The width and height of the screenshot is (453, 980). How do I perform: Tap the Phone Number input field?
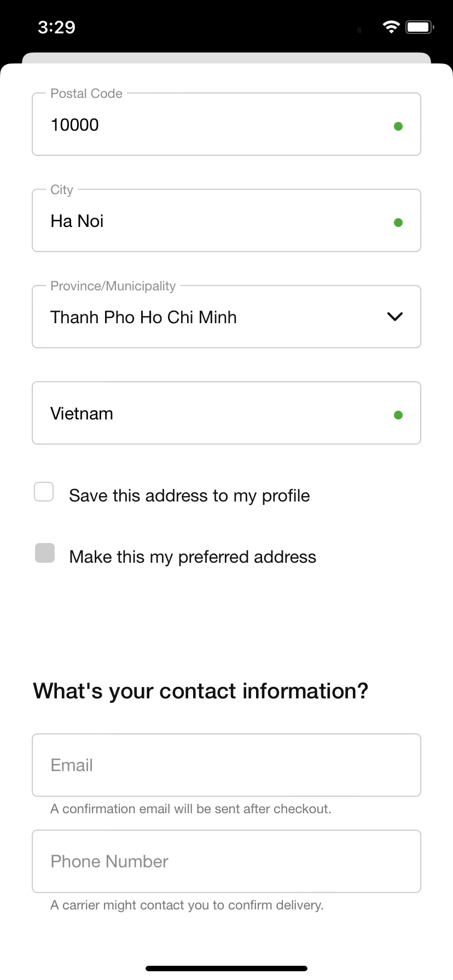[226, 861]
